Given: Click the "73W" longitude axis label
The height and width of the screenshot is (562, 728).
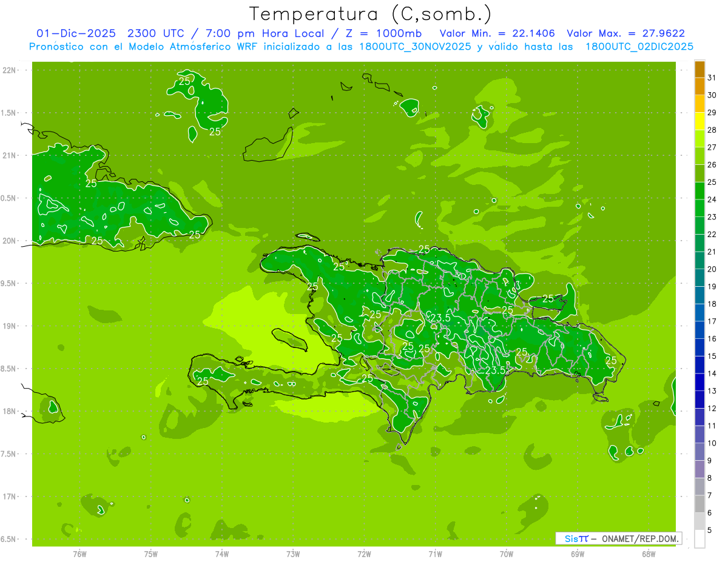Looking at the screenshot, I should 293,554.
